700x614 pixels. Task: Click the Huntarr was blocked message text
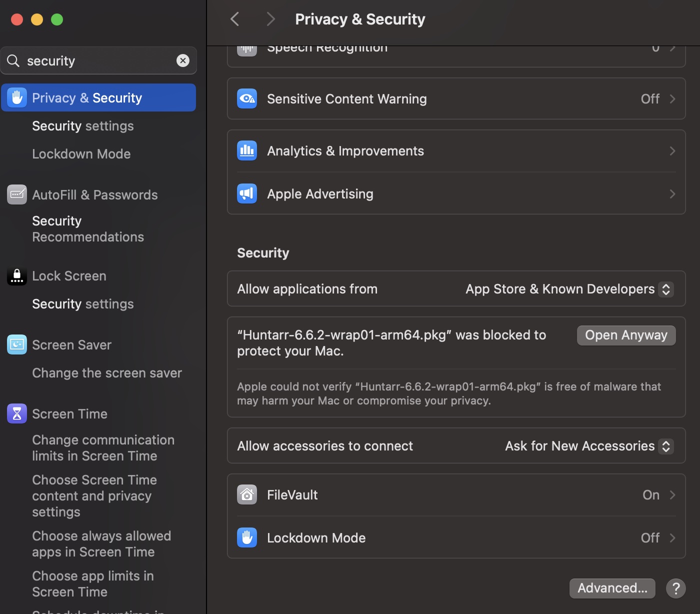391,343
